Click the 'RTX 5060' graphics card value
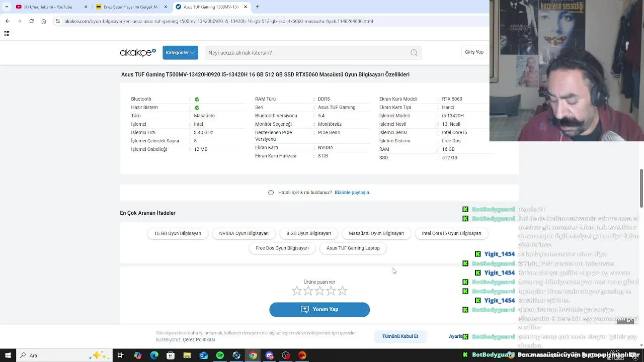Viewport: 644px width, 362px height. [x=452, y=99]
